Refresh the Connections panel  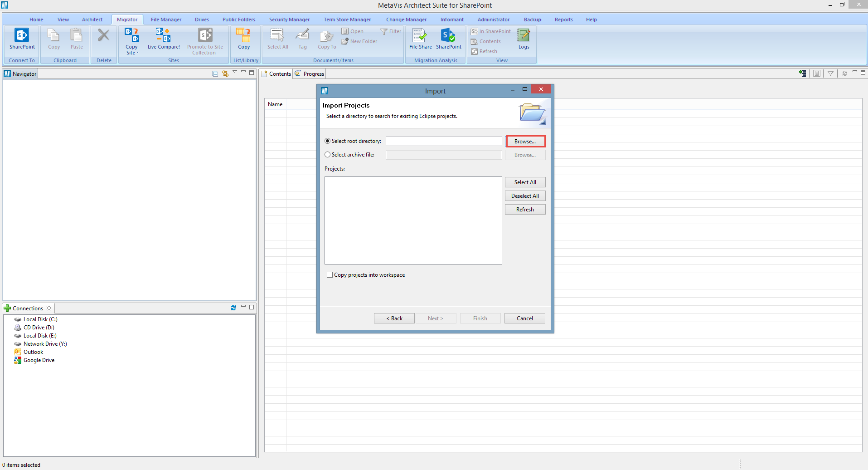coord(233,308)
